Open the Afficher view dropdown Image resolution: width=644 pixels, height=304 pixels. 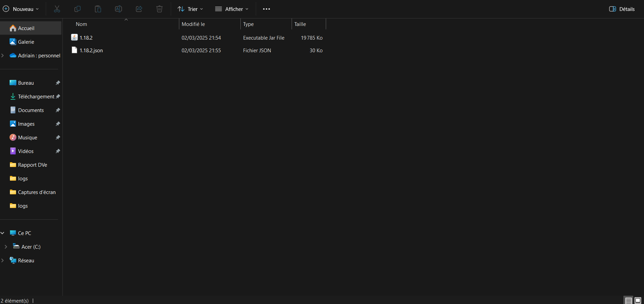(x=232, y=9)
